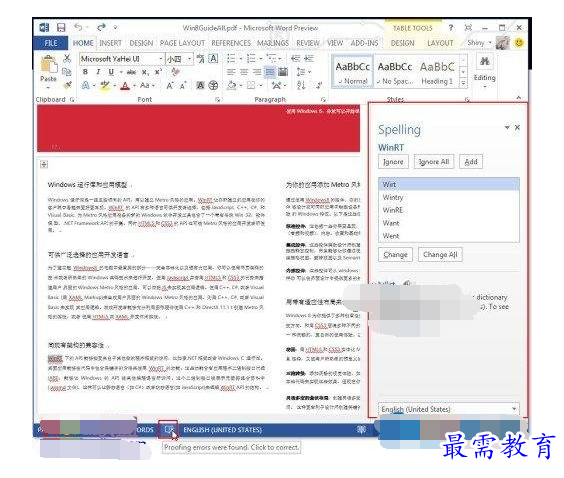Expand the Bullets list dropdown arrow

tap(241, 59)
